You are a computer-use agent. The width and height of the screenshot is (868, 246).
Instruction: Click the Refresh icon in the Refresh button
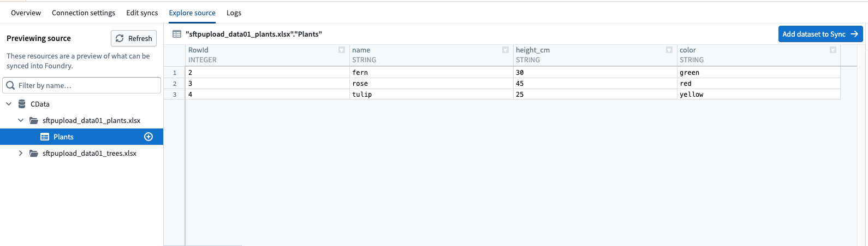120,38
